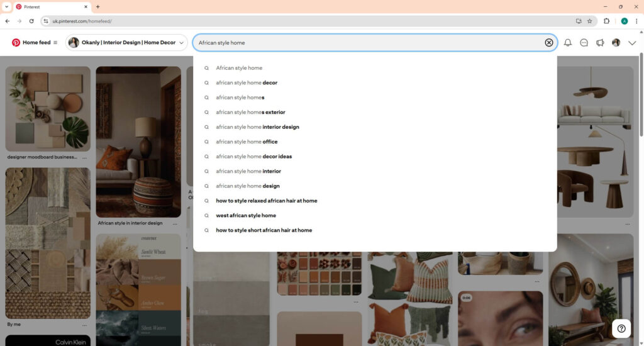Bookmark this page with the star icon
Screen dimensions: 644x346
pos(589,21)
